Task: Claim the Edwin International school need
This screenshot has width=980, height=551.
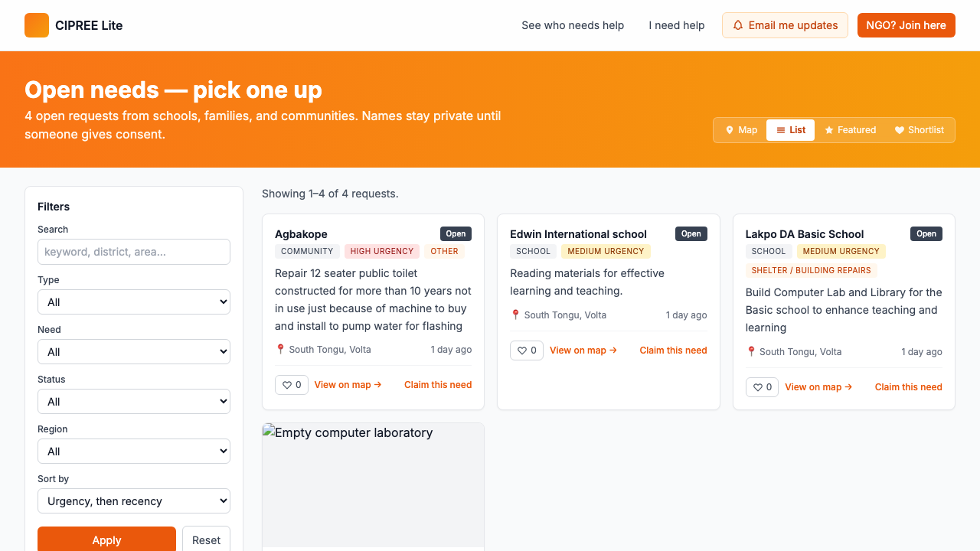Action: click(x=673, y=350)
